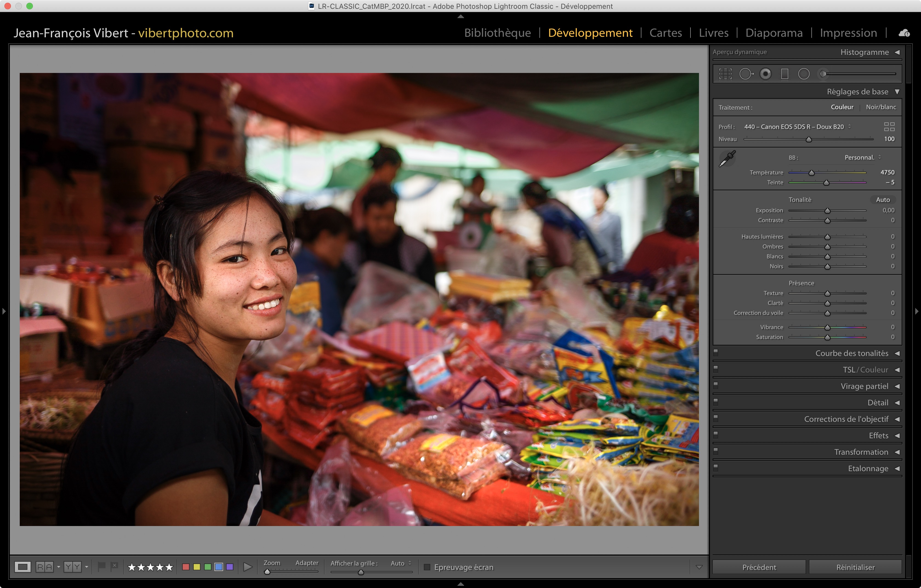Apply the red color label swatch
The width and height of the screenshot is (921, 588).
point(186,567)
